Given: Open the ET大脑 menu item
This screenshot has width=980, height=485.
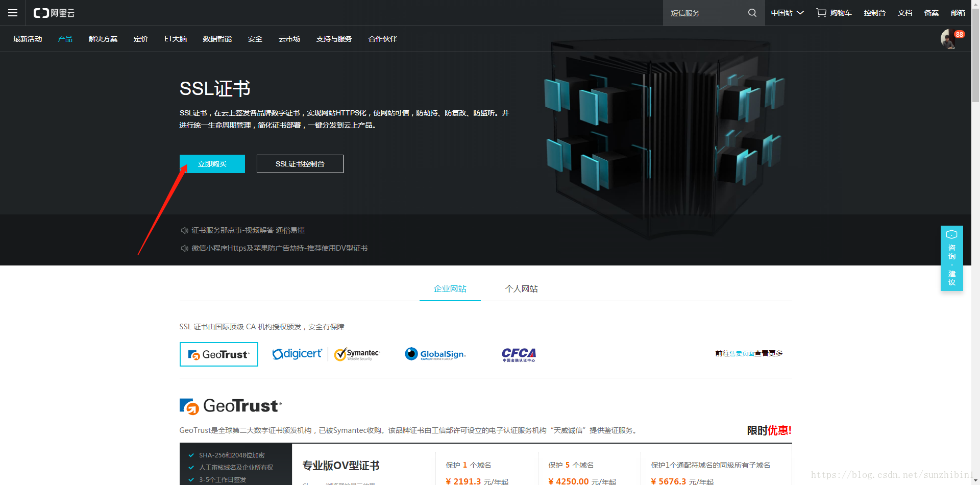Looking at the screenshot, I should click(176, 39).
